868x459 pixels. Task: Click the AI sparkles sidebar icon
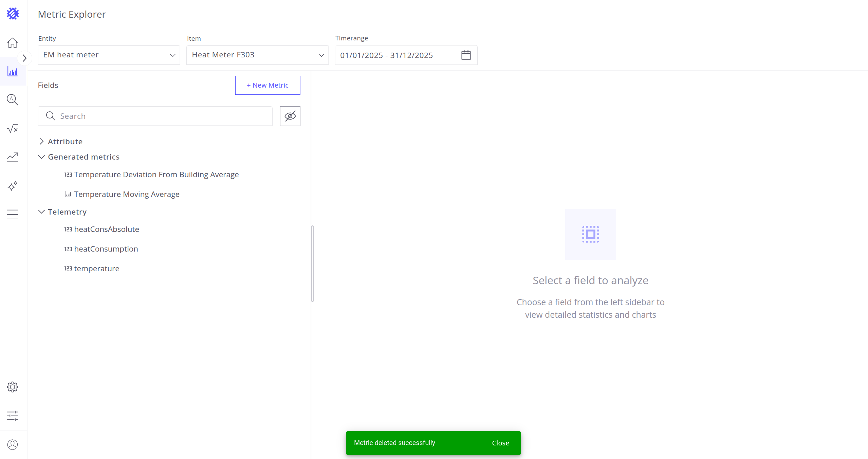click(x=13, y=186)
